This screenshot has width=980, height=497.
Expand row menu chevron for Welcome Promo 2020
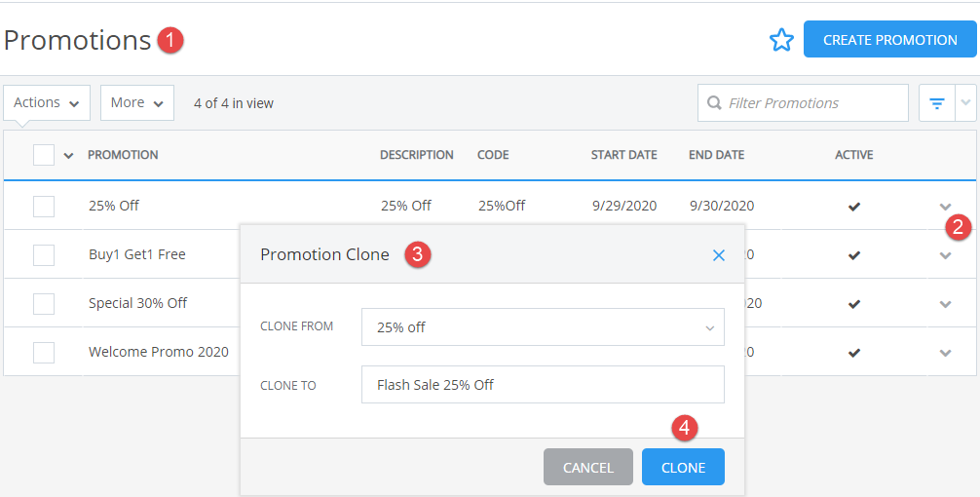[x=945, y=353]
